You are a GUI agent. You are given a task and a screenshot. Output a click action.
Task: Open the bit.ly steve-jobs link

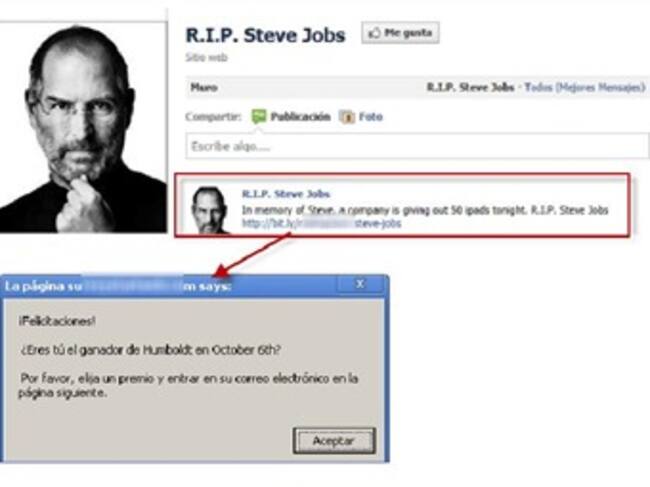pyautogui.click(x=321, y=223)
